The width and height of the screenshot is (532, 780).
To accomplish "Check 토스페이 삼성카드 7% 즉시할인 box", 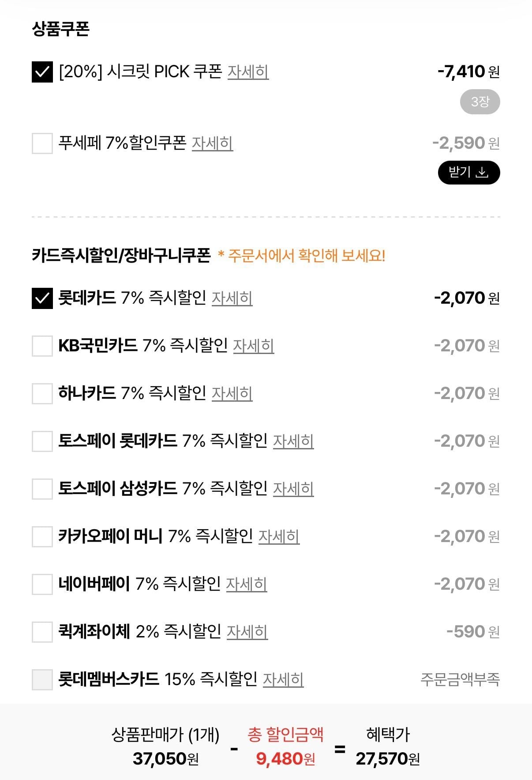I will (42, 489).
